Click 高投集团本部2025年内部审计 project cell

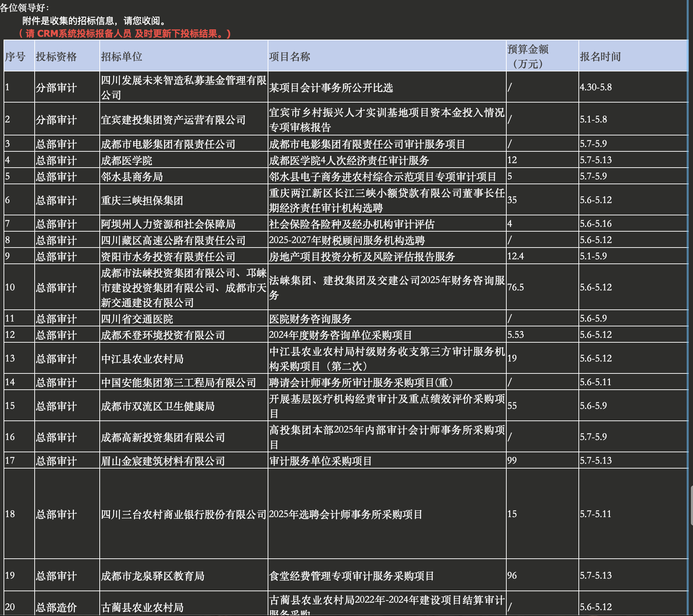pos(387,437)
